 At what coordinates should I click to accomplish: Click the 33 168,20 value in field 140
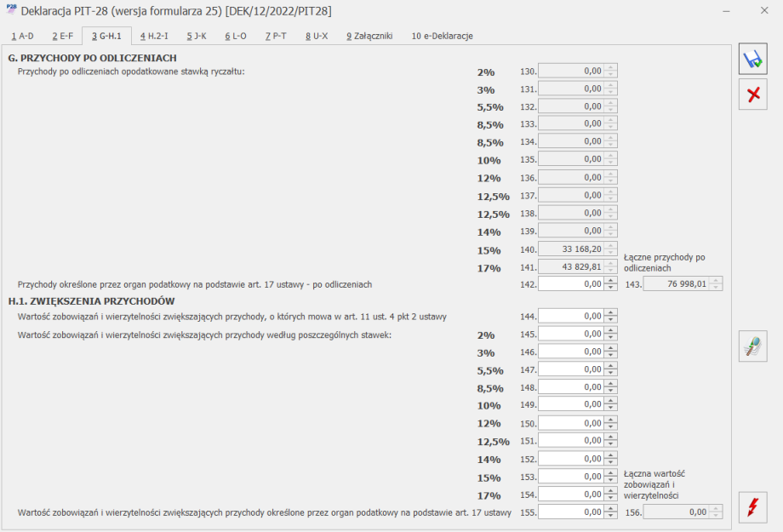pos(582,249)
